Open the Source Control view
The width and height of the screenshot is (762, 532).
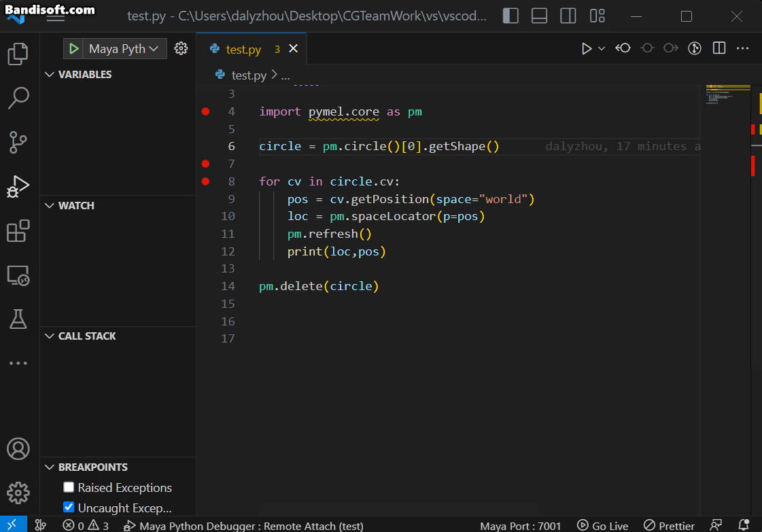(18, 143)
